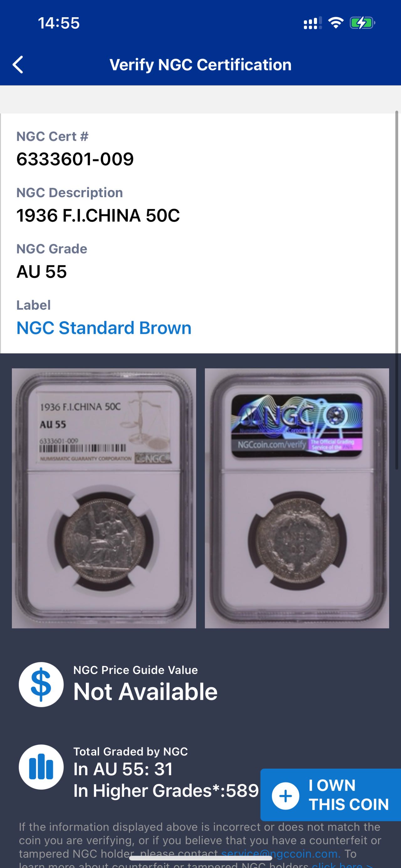This screenshot has width=401, height=868.
Task: Open the service@ngccoin.com email link
Action: point(281,854)
